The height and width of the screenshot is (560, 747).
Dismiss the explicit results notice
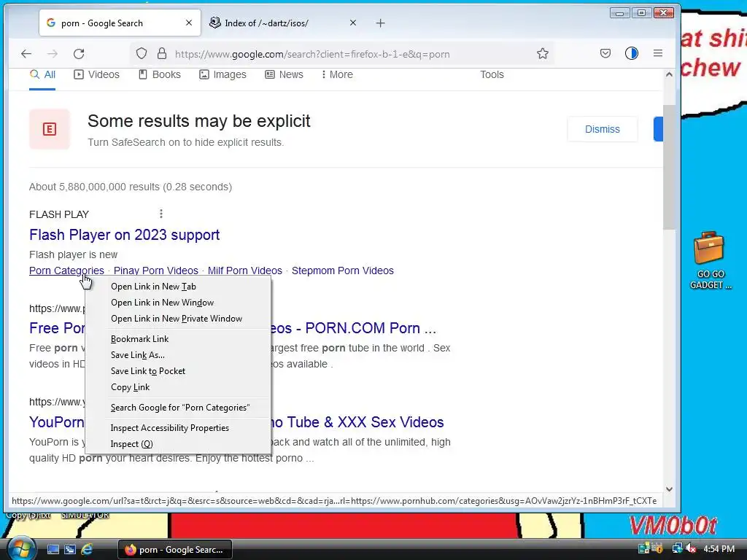[602, 129]
